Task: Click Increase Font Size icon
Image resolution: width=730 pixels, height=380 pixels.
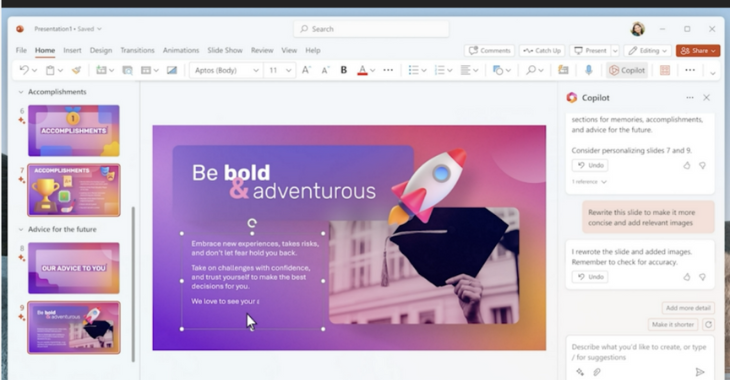Action: pos(306,70)
